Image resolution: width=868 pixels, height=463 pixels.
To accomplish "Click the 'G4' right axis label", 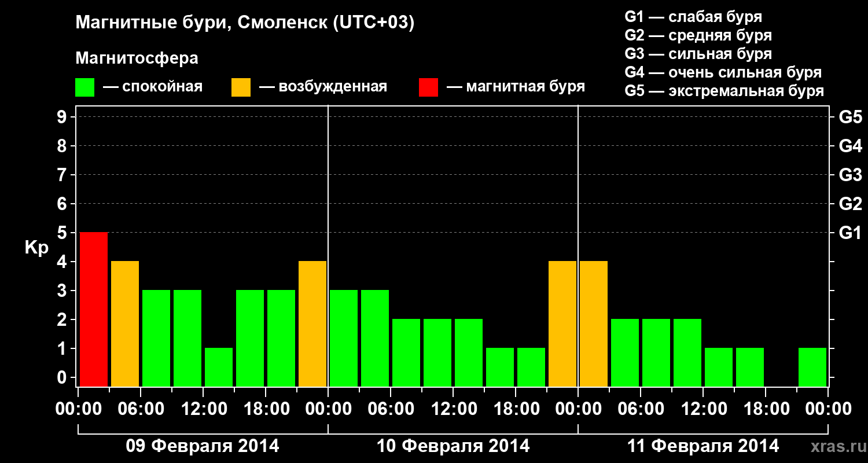I will 850,146.
